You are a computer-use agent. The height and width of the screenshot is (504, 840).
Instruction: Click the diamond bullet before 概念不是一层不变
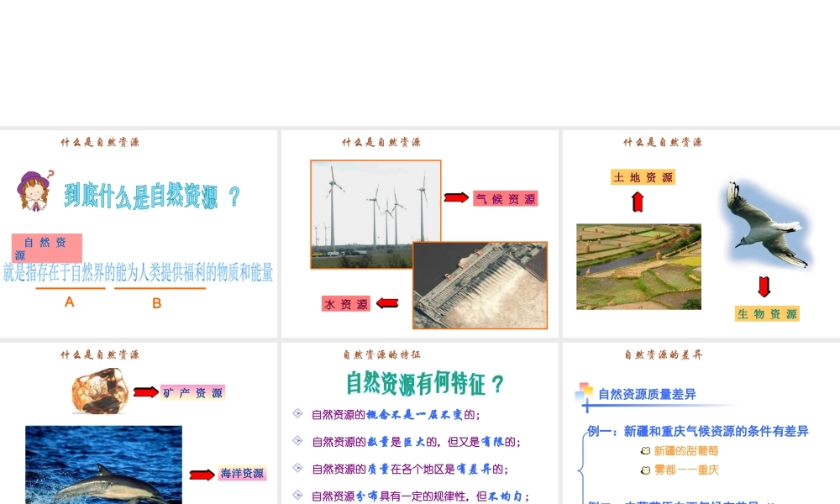click(x=298, y=413)
